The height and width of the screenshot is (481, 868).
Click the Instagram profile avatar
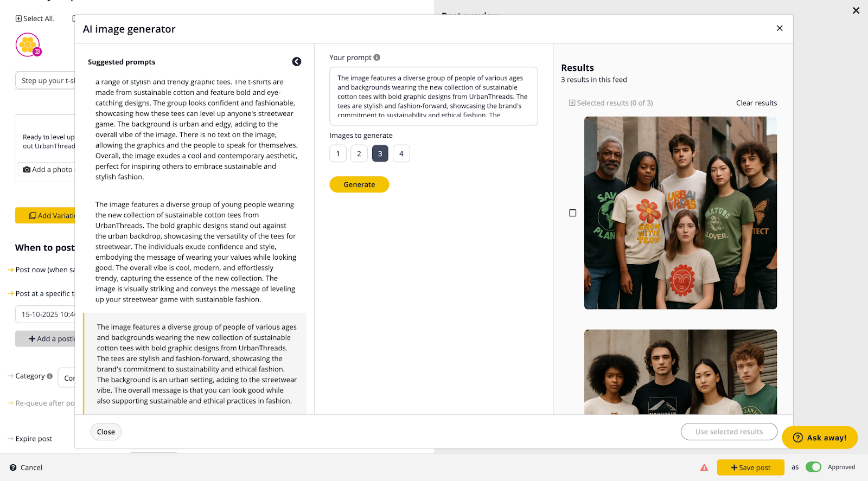tap(28, 45)
